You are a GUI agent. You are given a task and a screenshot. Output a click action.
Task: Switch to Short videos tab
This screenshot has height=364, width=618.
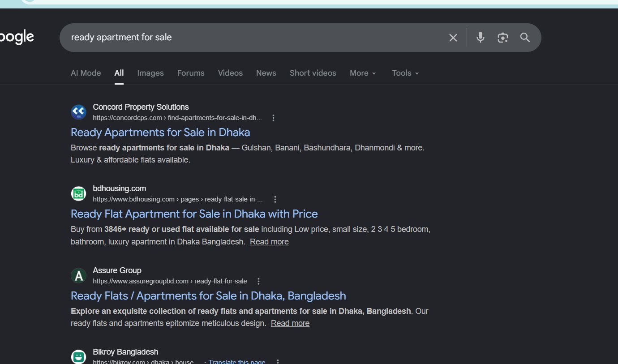(313, 73)
